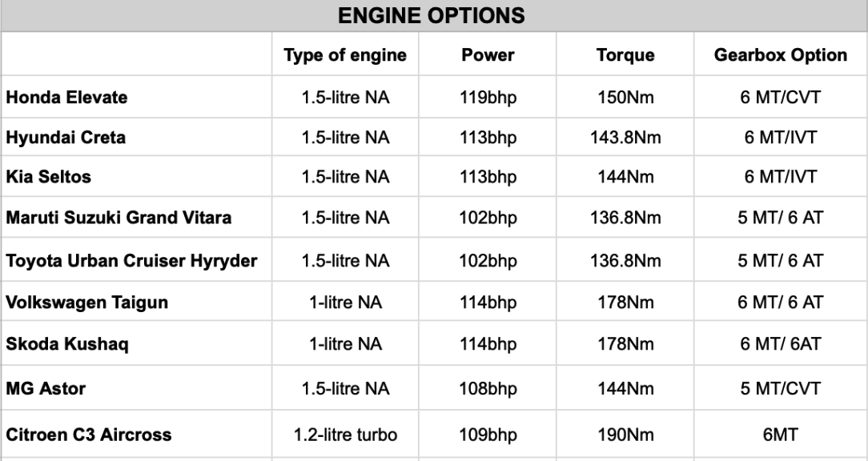
Task: Select the Kia Seltos cell
Action: tap(48, 178)
